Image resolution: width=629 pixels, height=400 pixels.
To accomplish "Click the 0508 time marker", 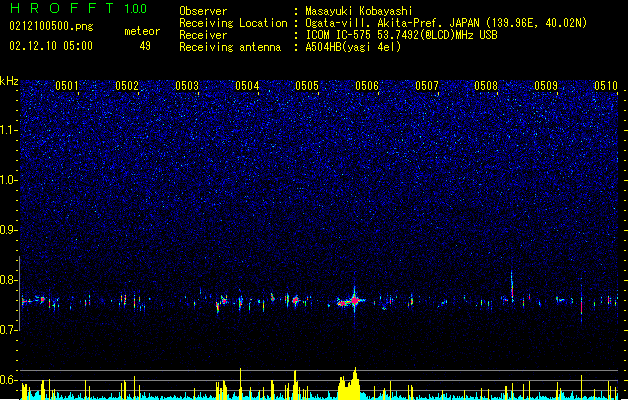I will [x=486, y=86].
